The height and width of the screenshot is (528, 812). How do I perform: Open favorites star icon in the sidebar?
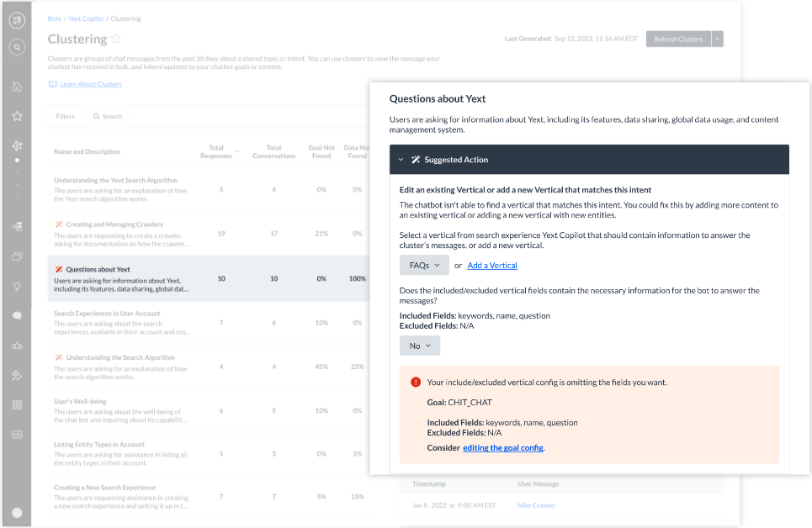(x=17, y=116)
